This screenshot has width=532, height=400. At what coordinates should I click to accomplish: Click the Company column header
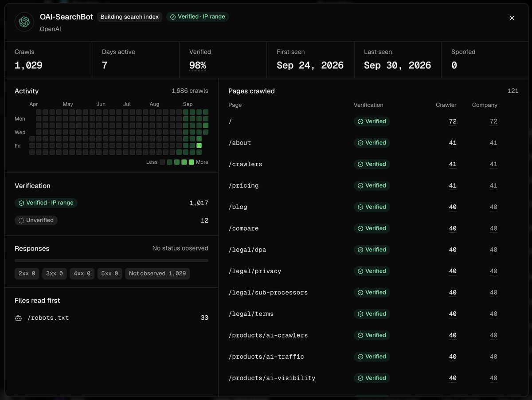[x=485, y=105]
